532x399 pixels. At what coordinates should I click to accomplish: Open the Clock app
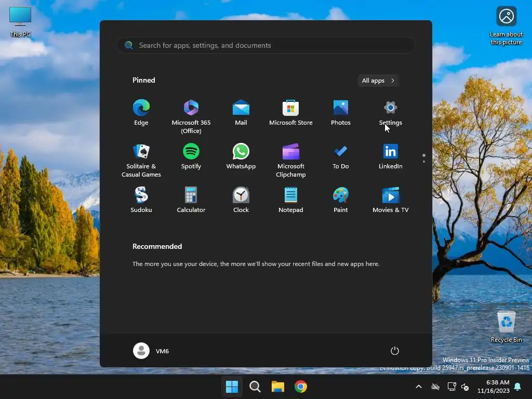[241, 200]
